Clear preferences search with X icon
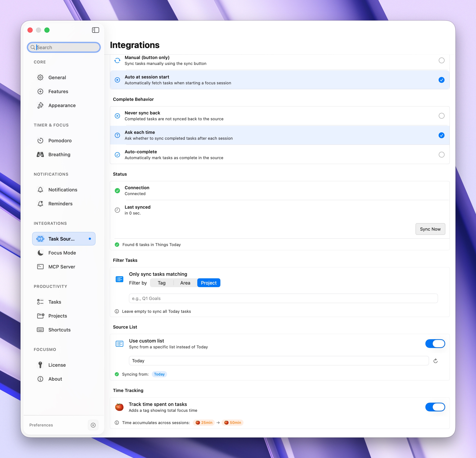Image resolution: width=476 pixels, height=458 pixels. coord(93,425)
